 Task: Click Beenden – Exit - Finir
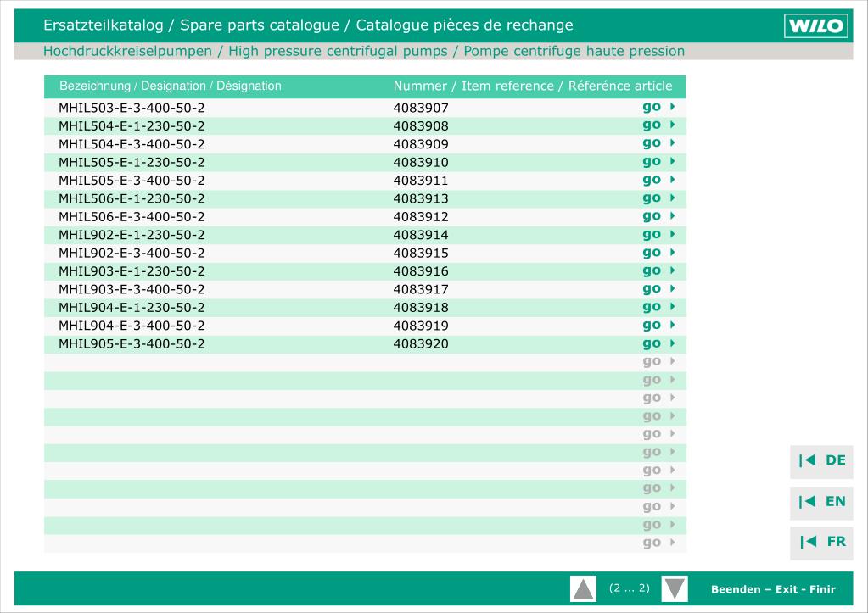coord(773,589)
